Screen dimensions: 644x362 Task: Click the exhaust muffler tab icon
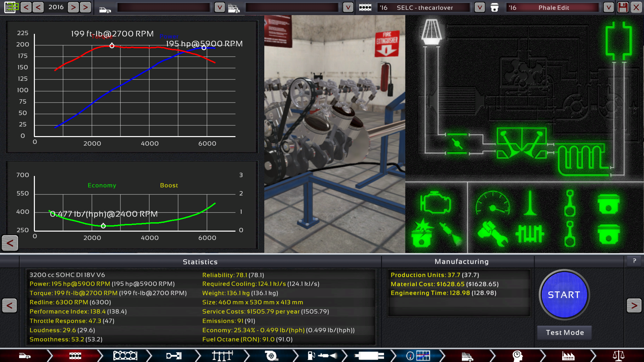pos(369,356)
